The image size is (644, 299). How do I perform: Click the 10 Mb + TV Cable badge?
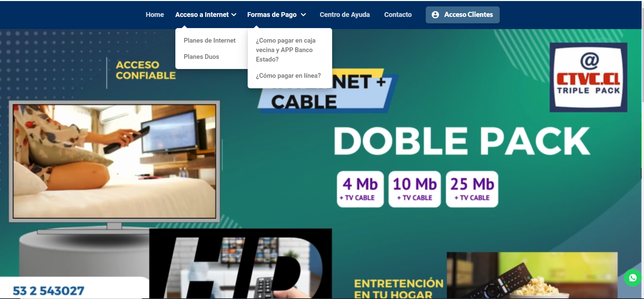point(415,189)
